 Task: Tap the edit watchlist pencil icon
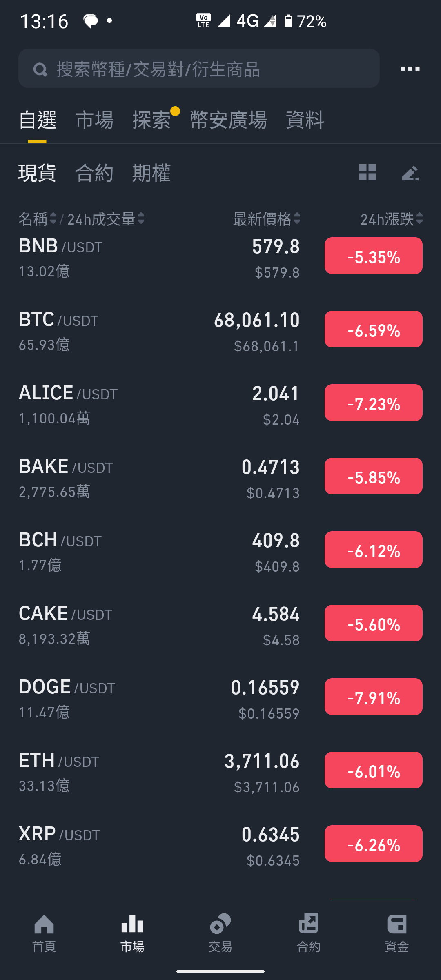click(410, 173)
